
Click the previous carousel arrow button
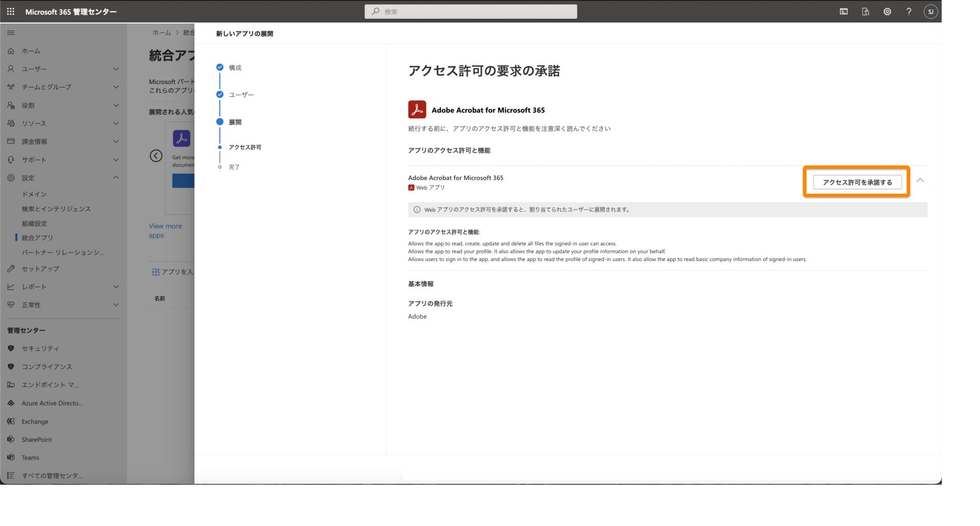coord(156,156)
